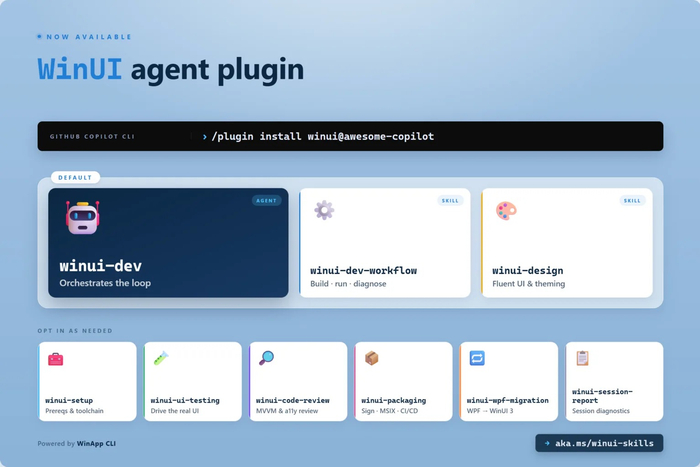Click the winui-dev-workflow title
Viewport: 700px width, 467px height.
[363, 271]
